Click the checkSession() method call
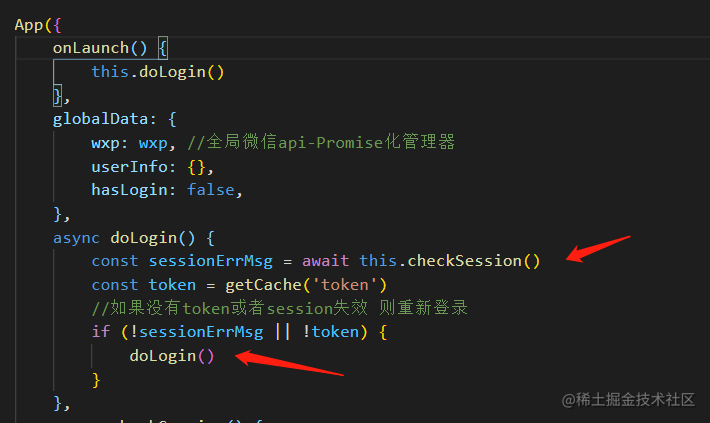This screenshot has height=423, width=710. 474,261
